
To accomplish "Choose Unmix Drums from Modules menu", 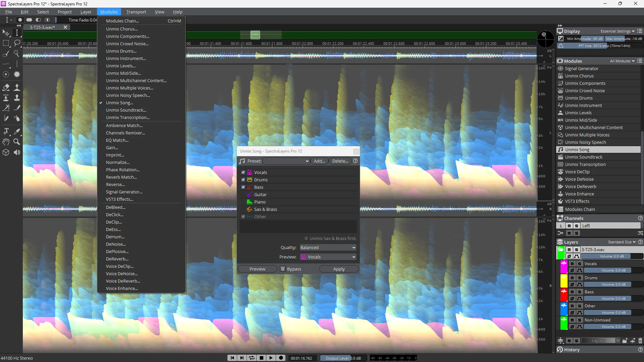I will [121, 51].
